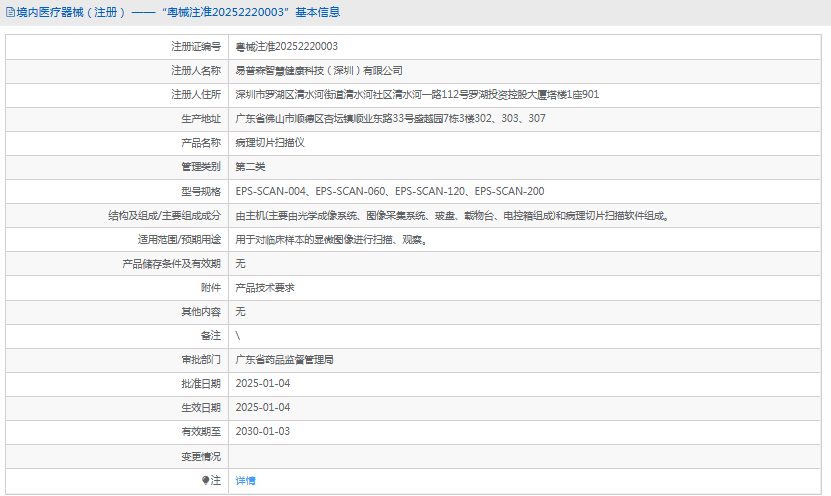The width and height of the screenshot is (831, 496).
Task: Click the 生效日期 label cell
Action: [x=117, y=408]
